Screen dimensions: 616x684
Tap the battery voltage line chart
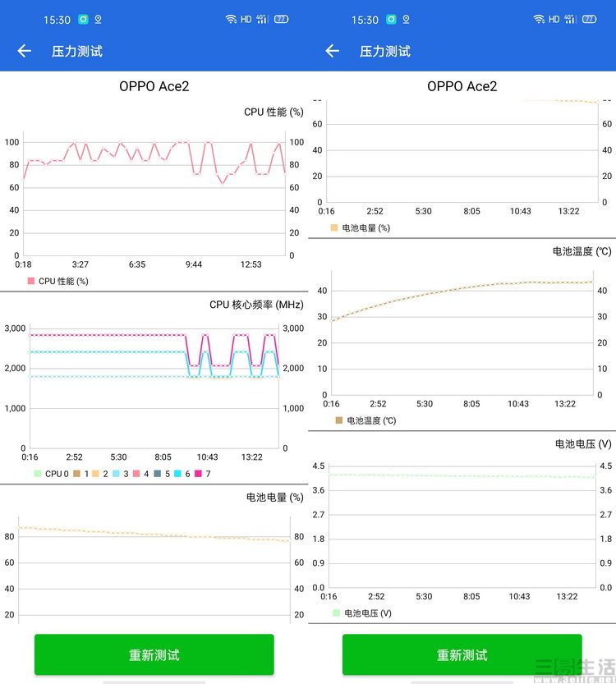462,526
